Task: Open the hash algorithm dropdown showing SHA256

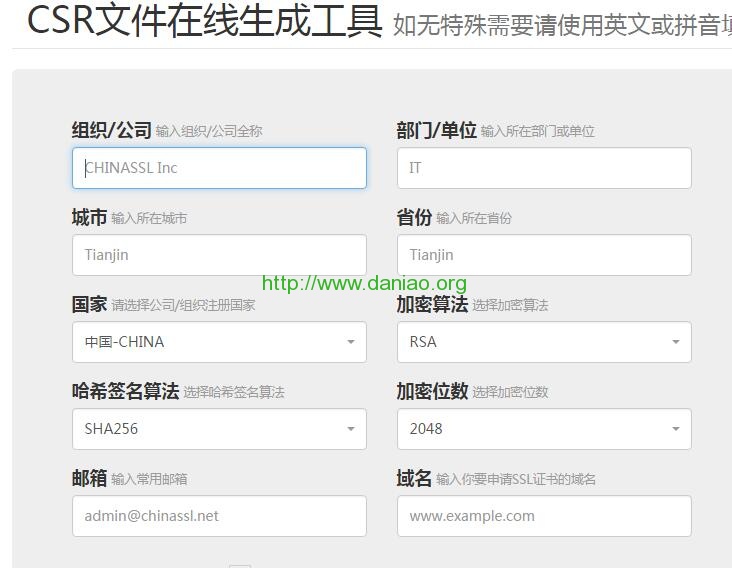Action: (219, 429)
